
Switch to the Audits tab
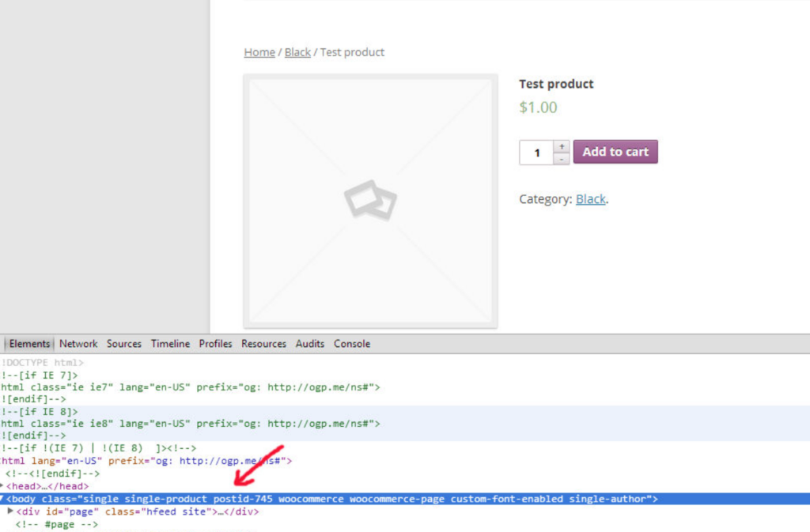point(310,344)
